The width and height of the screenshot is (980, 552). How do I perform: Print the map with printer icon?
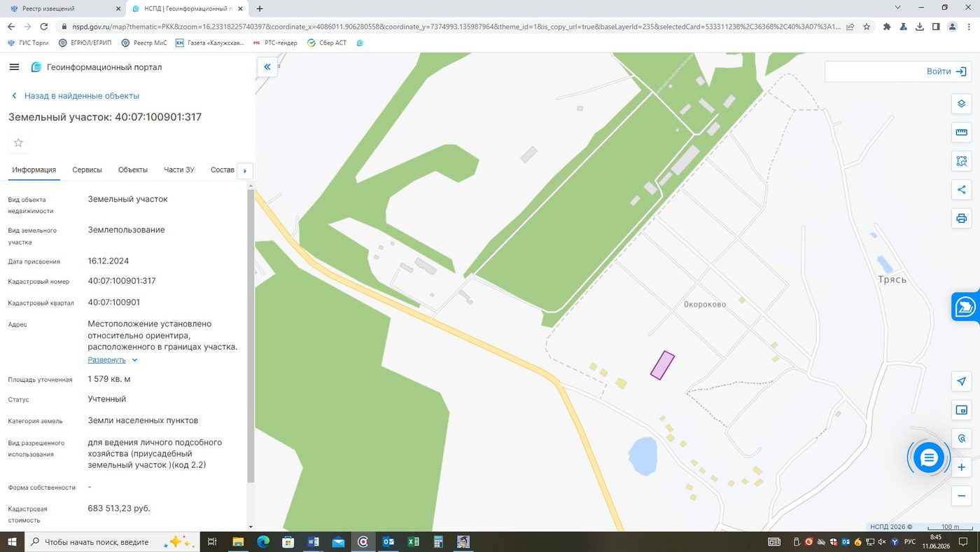pos(961,219)
